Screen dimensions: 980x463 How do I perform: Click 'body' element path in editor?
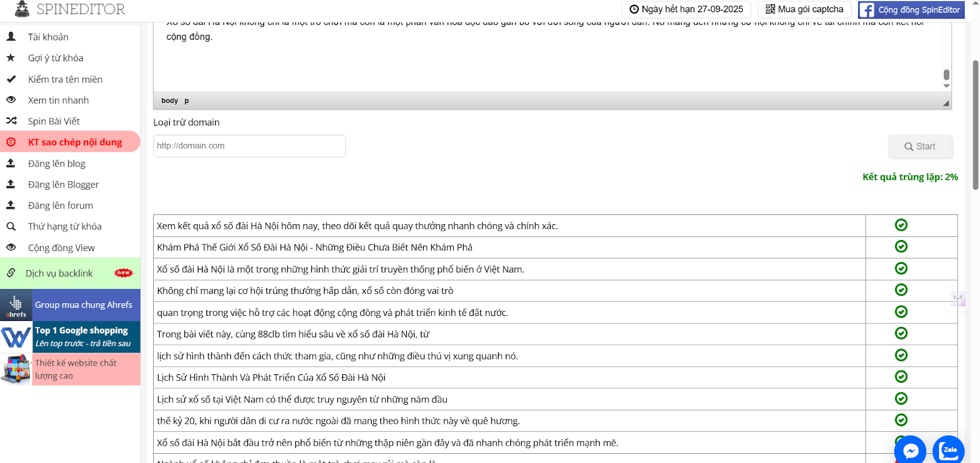click(170, 100)
